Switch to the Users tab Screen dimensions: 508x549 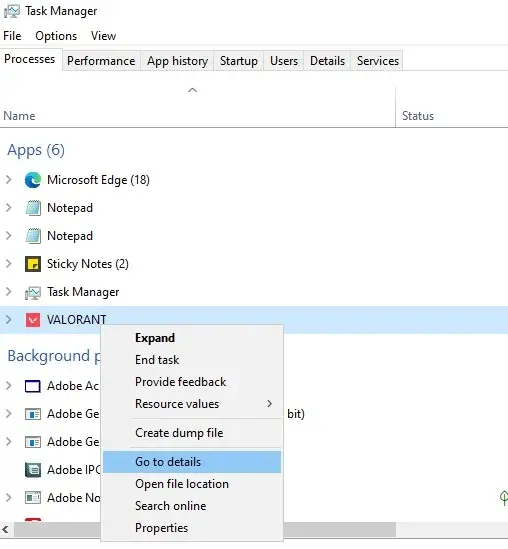pos(284,61)
